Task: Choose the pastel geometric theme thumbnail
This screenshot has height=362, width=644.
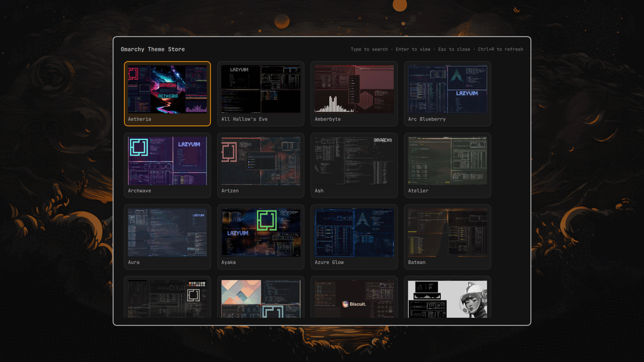Action: pos(261,299)
